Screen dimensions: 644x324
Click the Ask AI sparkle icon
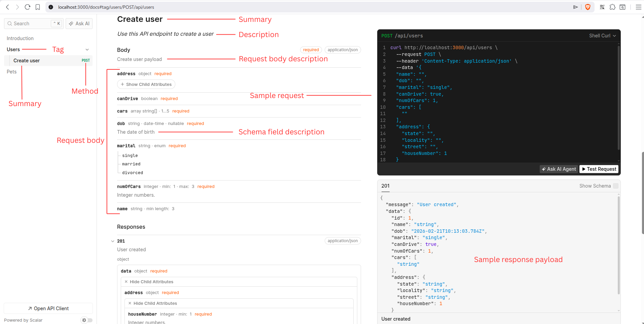pyautogui.click(x=71, y=23)
